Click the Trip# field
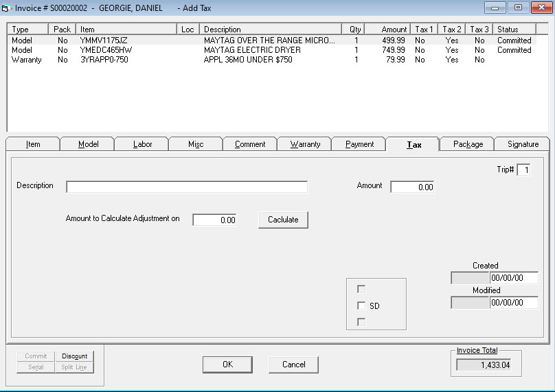Viewport: 555px width, 392px height. coord(524,170)
